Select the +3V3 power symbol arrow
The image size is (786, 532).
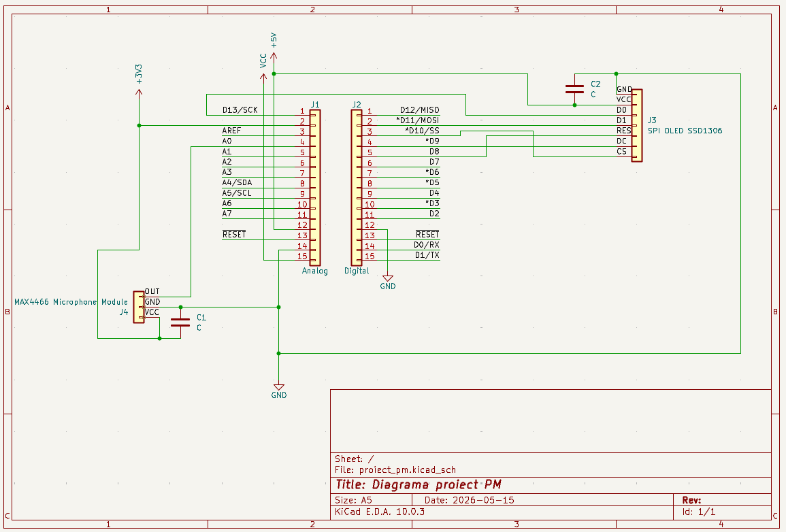point(139,93)
